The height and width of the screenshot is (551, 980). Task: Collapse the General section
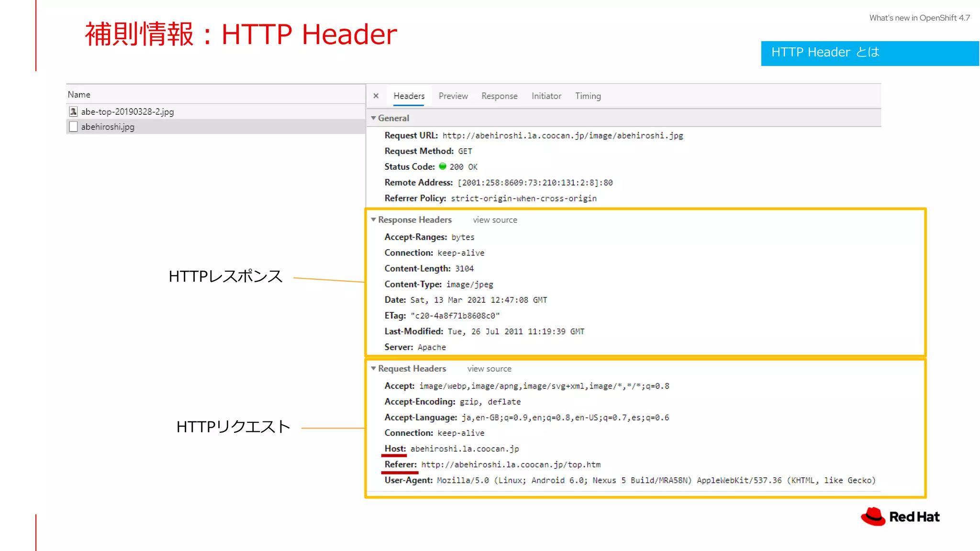(373, 118)
